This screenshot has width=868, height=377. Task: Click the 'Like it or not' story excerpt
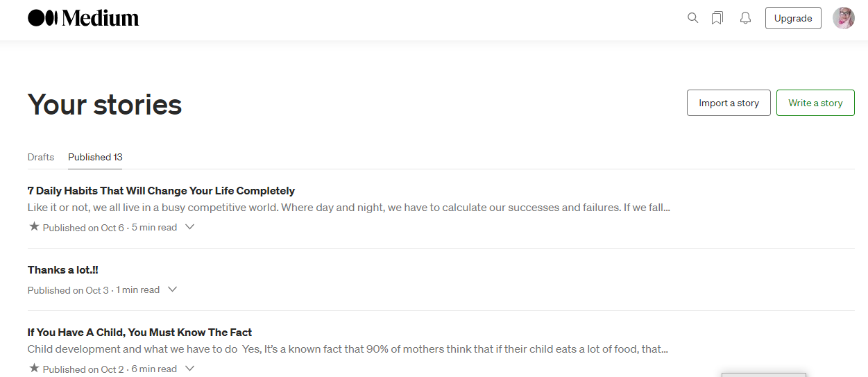(x=348, y=208)
